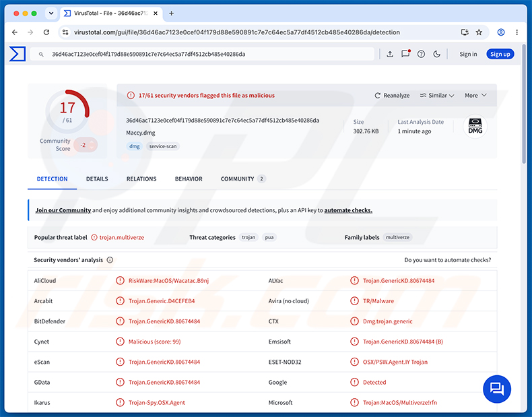Close the VirusTotal tab

click(x=156, y=13)
